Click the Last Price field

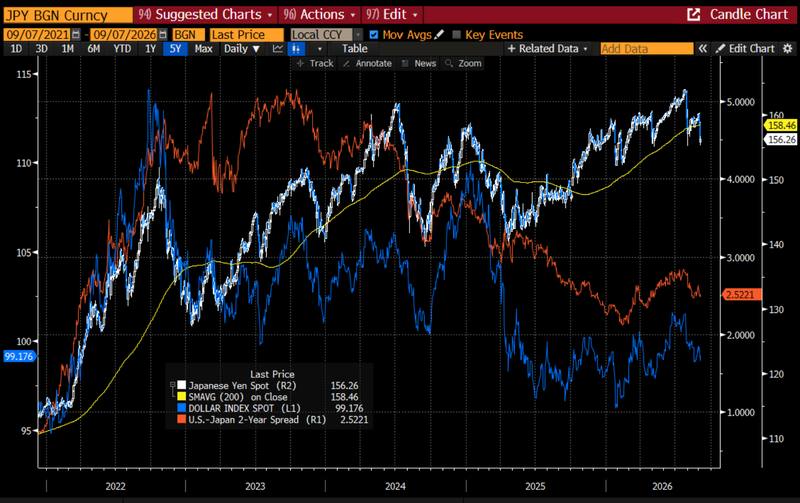pyautogui.click(x=247, y=35)
